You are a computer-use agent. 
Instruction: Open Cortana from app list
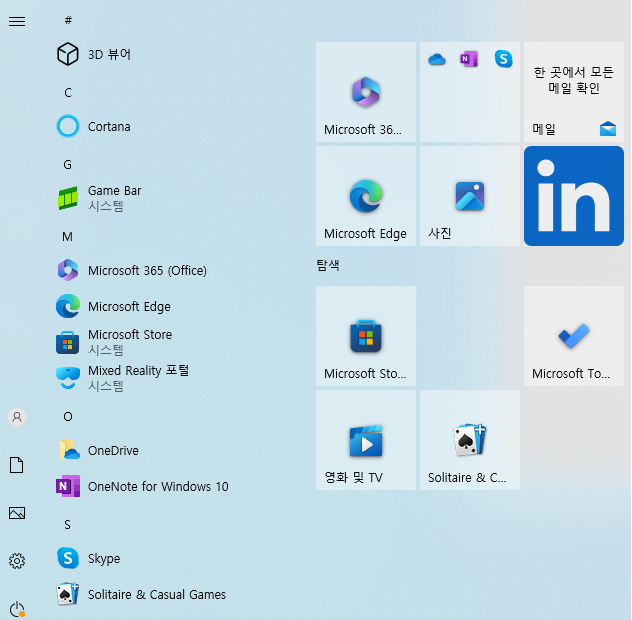(93, 126)
